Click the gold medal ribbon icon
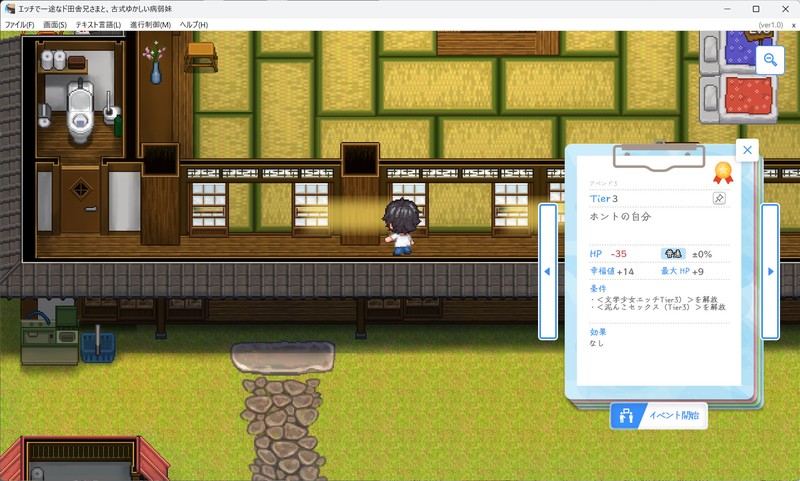The image size is (800, 481). pyautogui.click(x=722, y=173)
